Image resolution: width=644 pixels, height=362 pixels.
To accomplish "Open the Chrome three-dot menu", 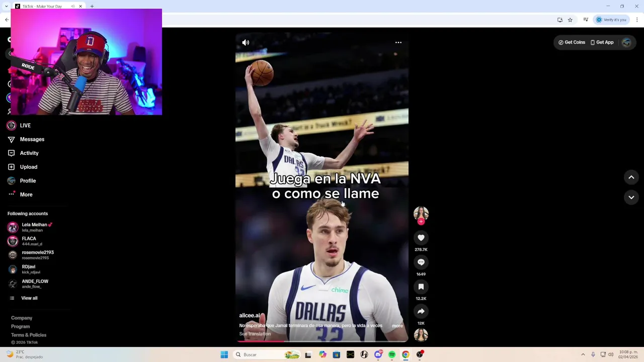I will (637, 20).
